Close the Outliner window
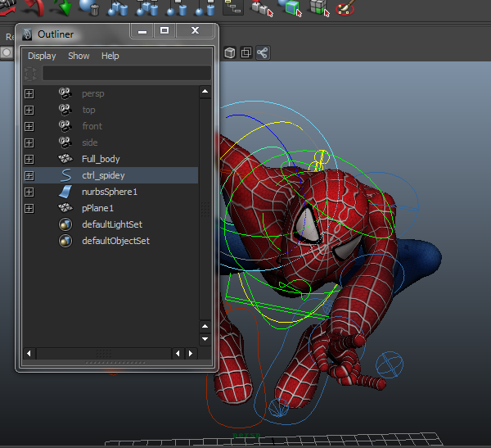 click(195, 31)
